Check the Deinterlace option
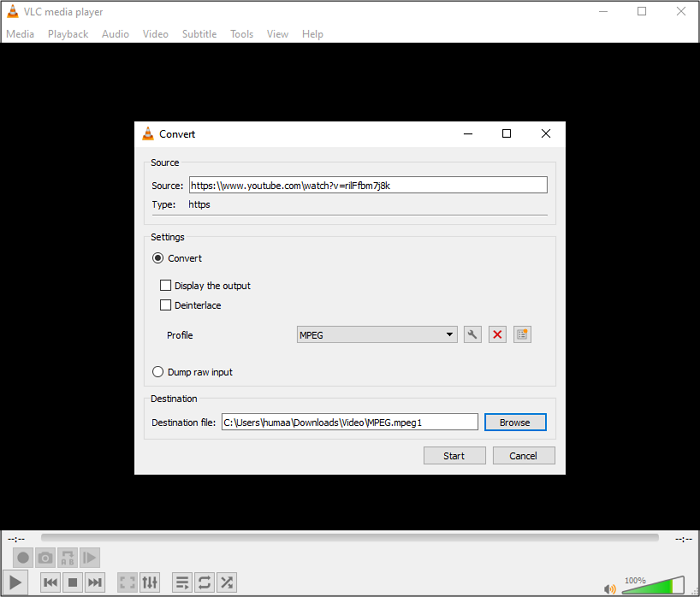700x597 pixels. (x=166, y=306)
